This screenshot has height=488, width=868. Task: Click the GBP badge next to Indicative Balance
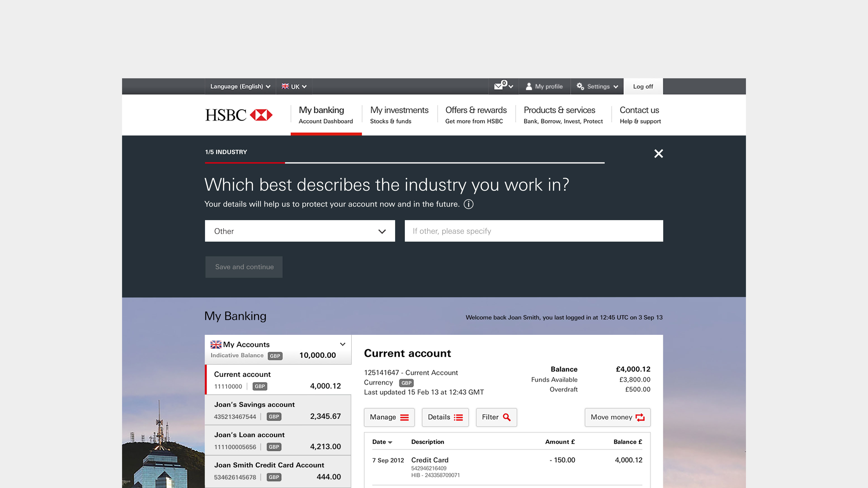[275, 356]
